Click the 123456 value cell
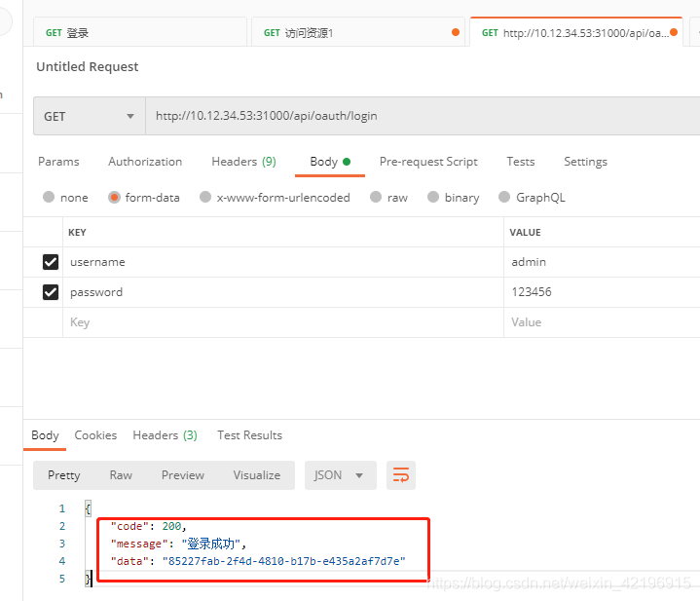700x601 pixels. point(602,292)
